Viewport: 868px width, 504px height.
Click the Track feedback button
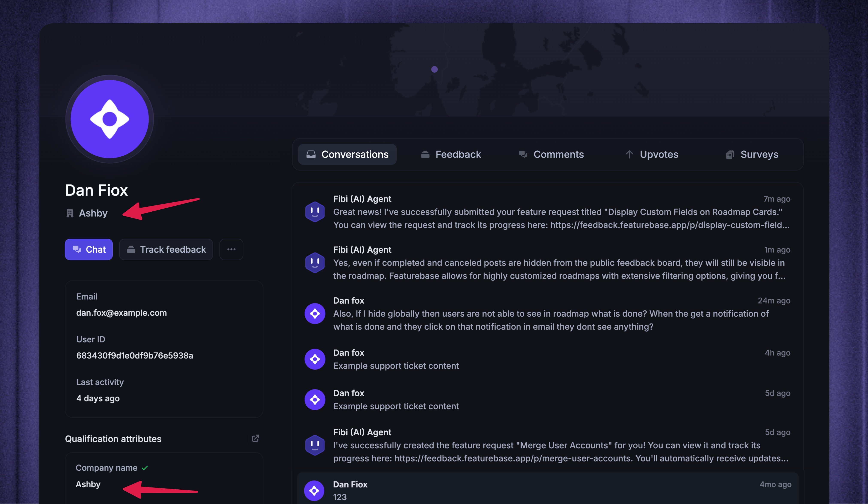point(166,249)
